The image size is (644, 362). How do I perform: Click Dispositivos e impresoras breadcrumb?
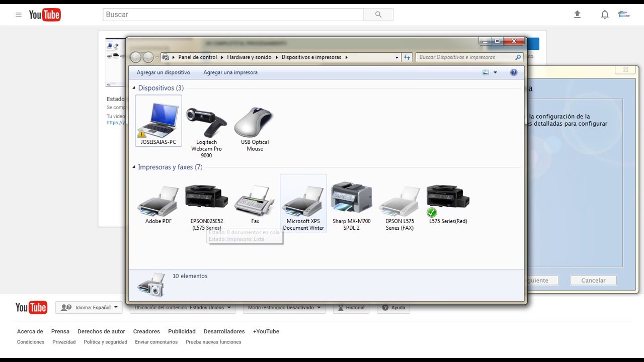tap(311, 57)
